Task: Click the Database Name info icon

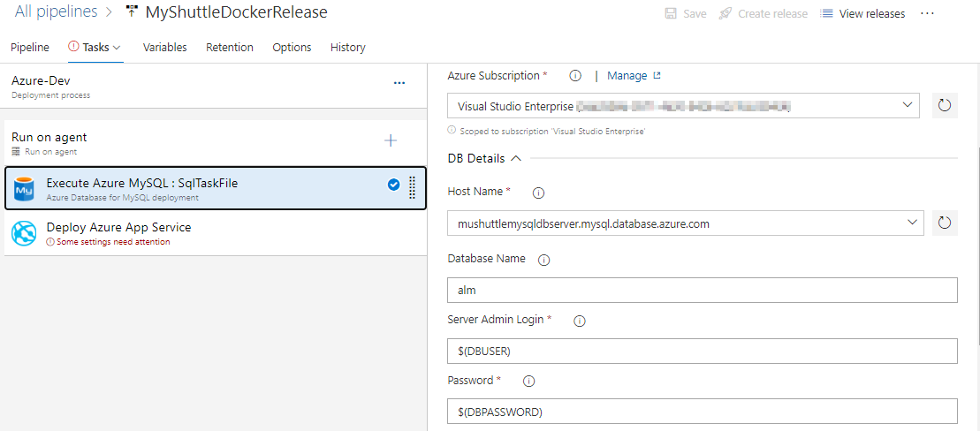Action: click(x=543, y=261)
